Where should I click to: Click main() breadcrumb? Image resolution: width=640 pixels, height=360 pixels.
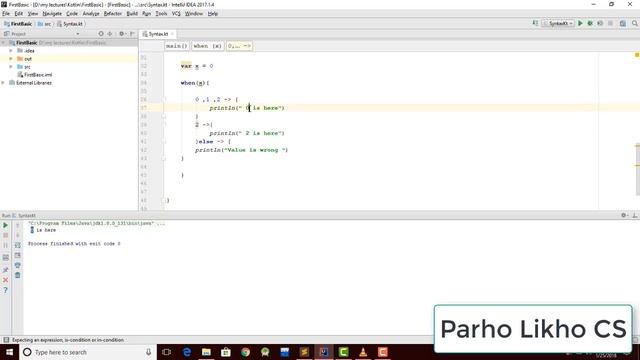click(x=176, y=46)
